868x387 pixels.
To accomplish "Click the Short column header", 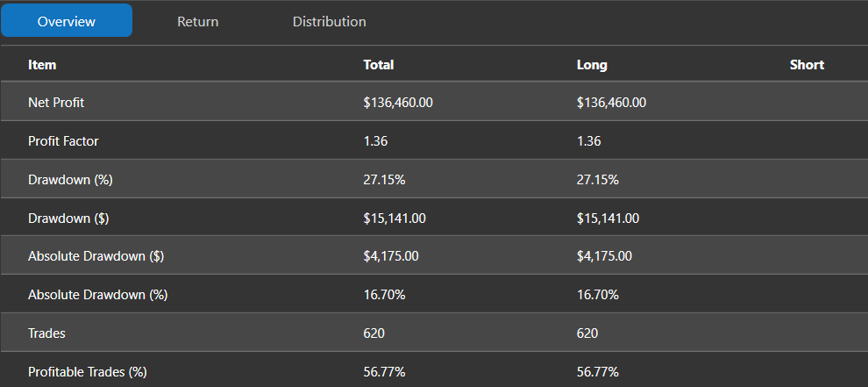I will [x=807, y=65].
